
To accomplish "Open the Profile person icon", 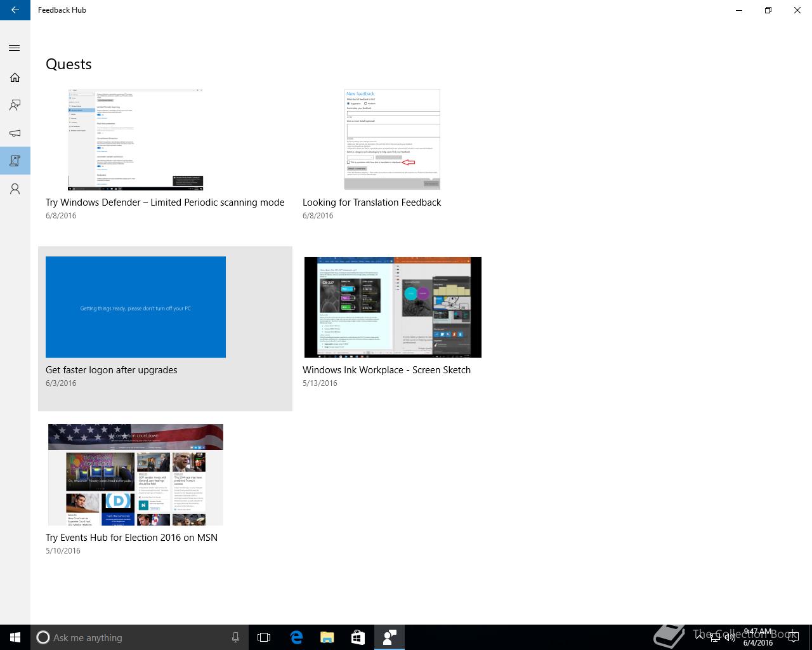I will coord(15,189).
